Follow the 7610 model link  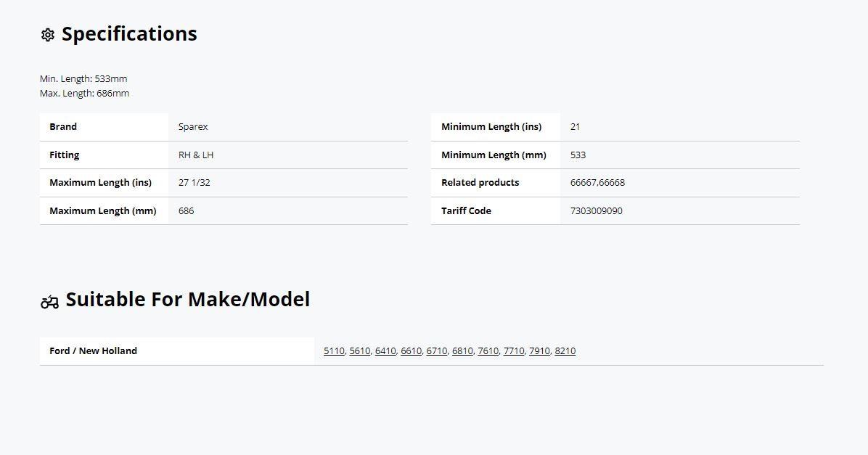488,351
